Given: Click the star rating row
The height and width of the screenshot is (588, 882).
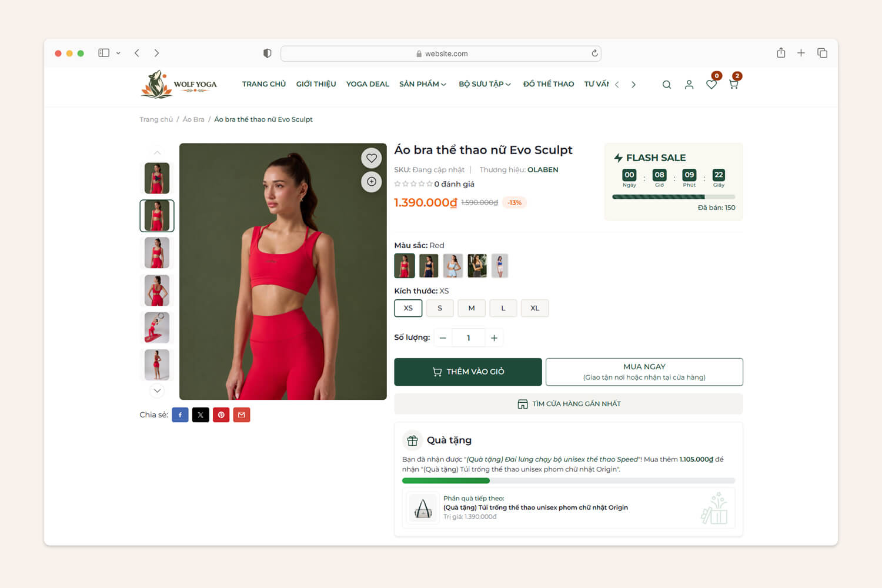Looking at the screenshot, I should tap(413, 184).
